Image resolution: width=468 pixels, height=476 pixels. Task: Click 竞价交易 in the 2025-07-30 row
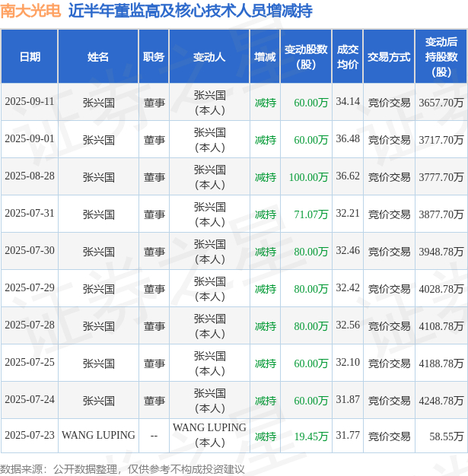389,252
